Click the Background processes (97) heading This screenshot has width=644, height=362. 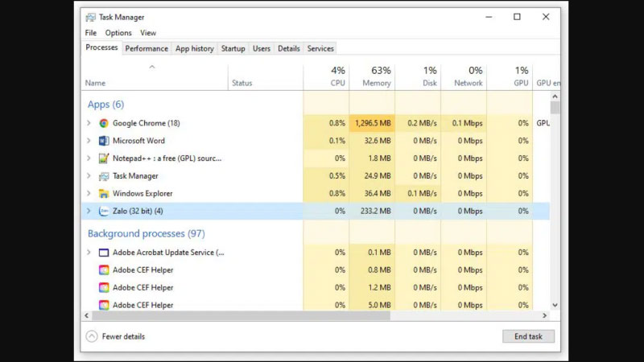(147, 233)
